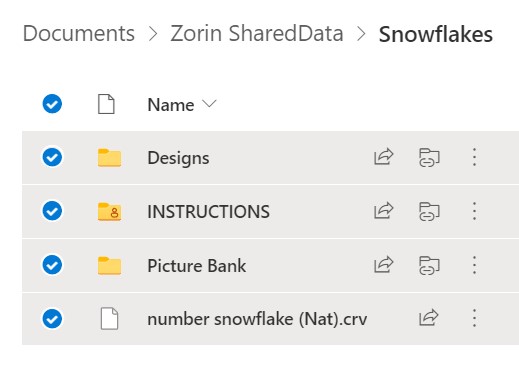Copy link for the Designs folder
This screenshot has width=519, height=376.
pyautogui.click(x=429, y=157)
